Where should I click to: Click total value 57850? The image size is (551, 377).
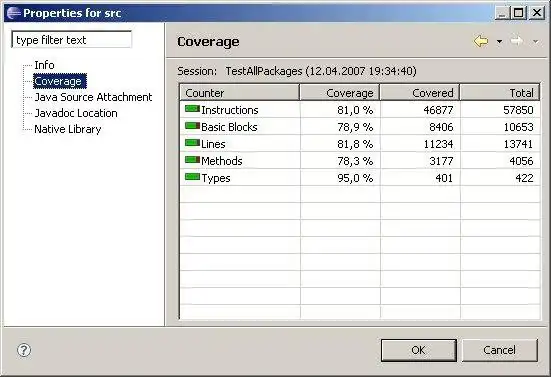(518, 110)
